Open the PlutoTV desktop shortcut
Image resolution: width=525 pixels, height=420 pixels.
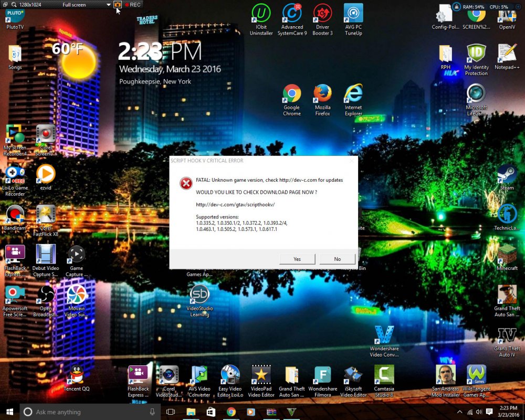[15, 19]
